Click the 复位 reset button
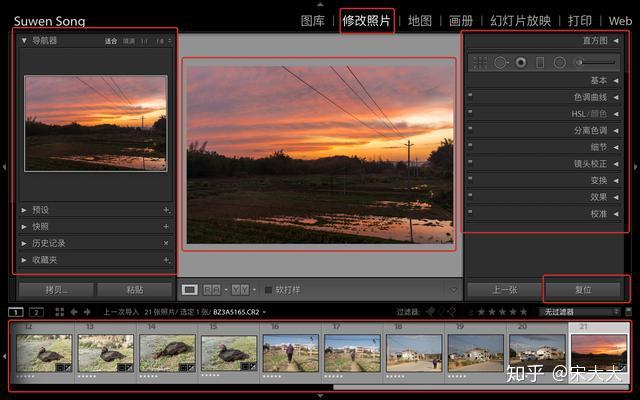The height and width of the screenshot is (400, 640). (584, 290)
